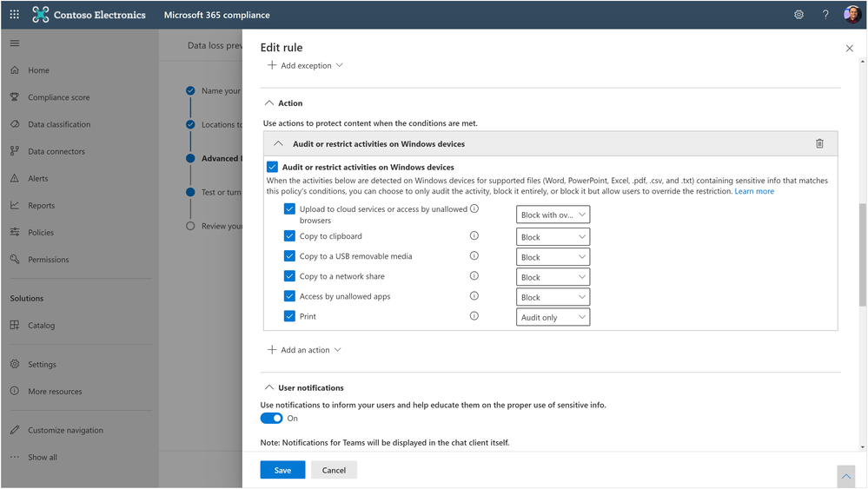Open Data classification page
This screenshot has width=868, height=489.
pos(59,124)
